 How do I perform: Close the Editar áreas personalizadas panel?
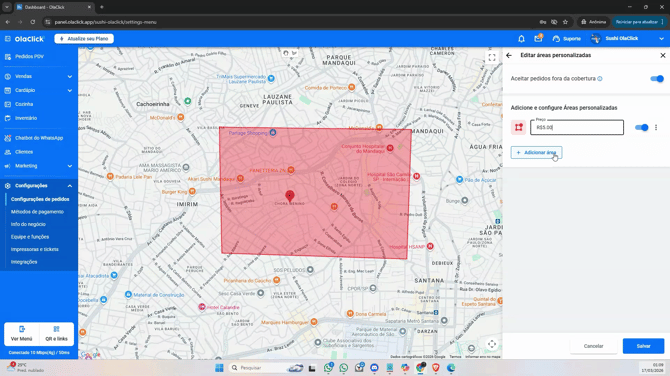point(663,56)
